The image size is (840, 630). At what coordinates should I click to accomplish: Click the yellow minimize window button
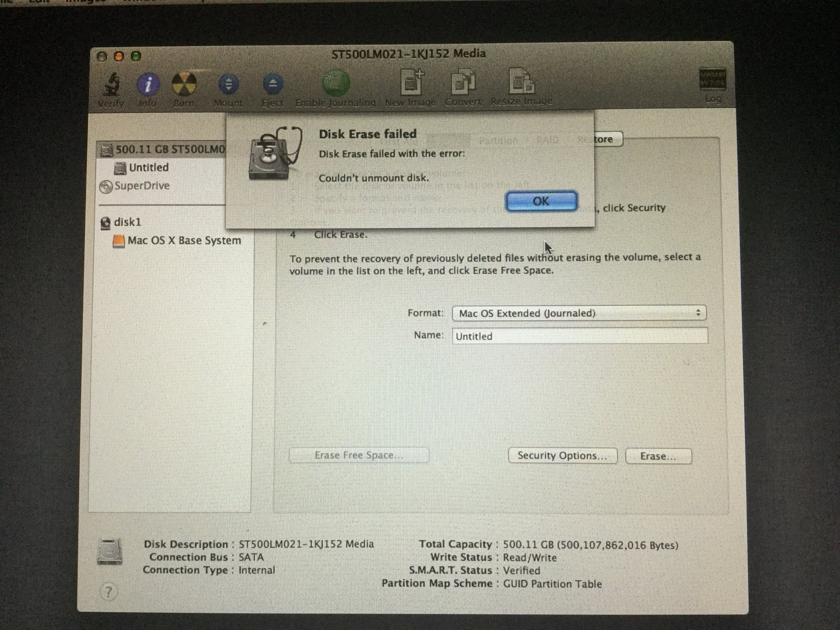coord(119,56)
